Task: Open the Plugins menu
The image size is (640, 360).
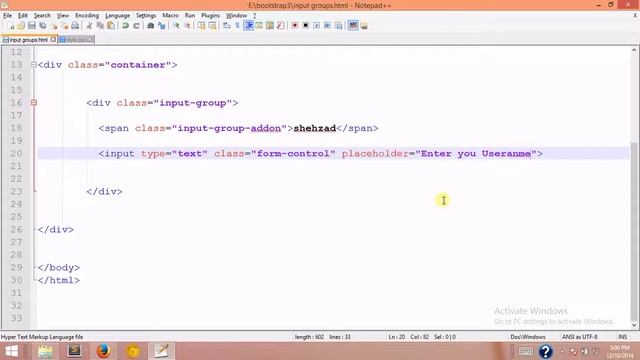Action: 211,16
